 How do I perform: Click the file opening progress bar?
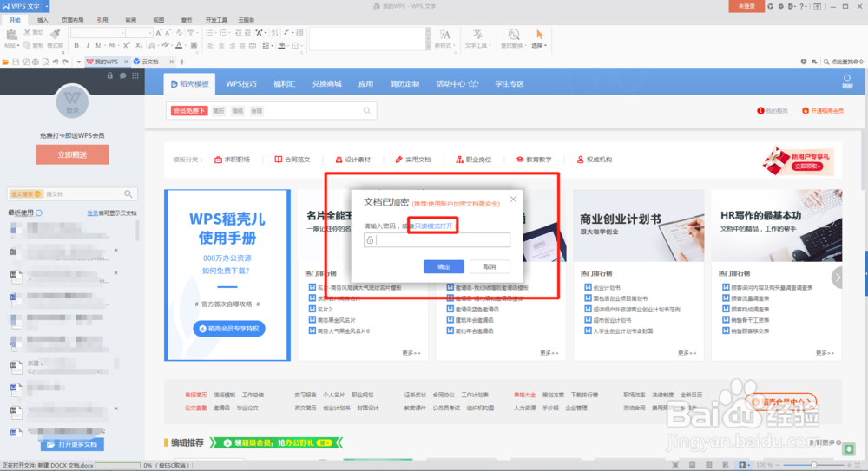[118, 466]
